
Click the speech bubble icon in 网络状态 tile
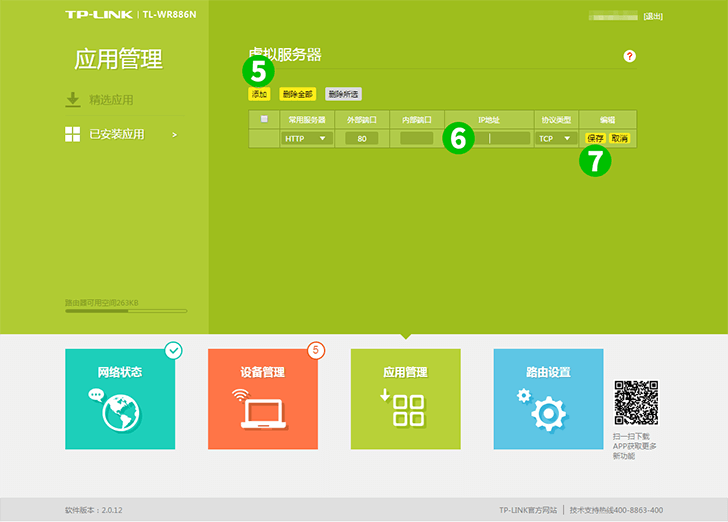coord(96,395)
